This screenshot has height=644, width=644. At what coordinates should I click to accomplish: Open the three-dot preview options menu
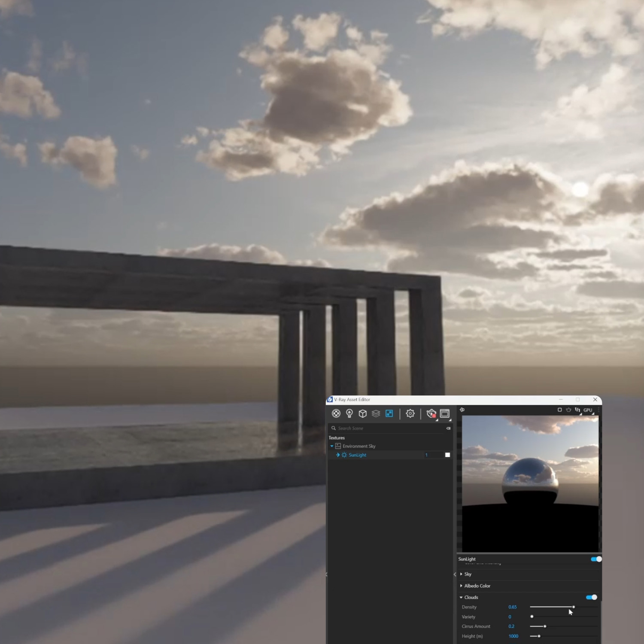click(598, 410)
